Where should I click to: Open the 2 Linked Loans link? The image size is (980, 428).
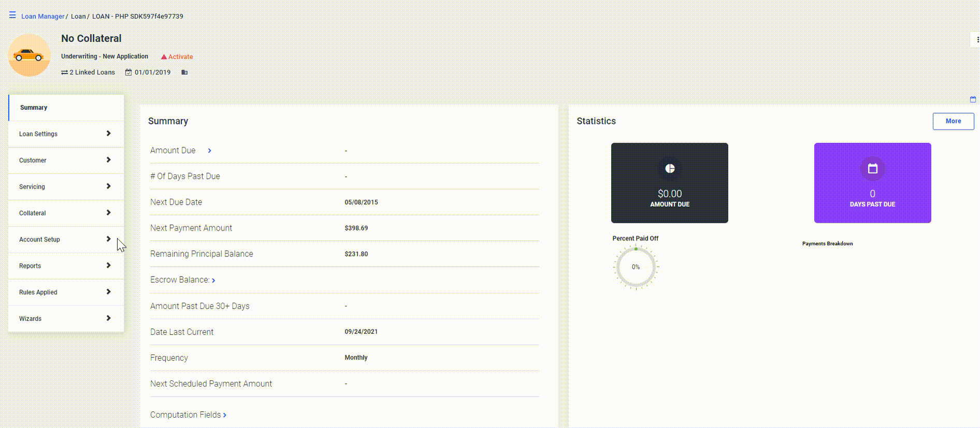(x=92, y=72)
